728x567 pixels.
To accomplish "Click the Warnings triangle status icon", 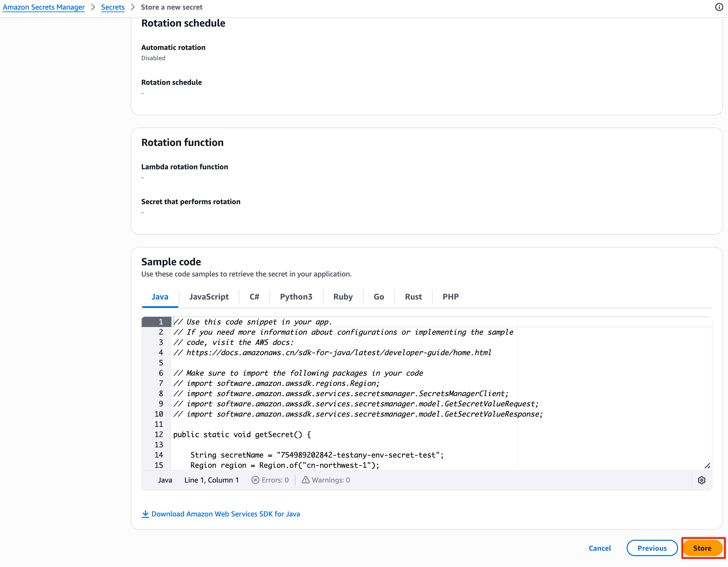I will (x=305, y=480).
